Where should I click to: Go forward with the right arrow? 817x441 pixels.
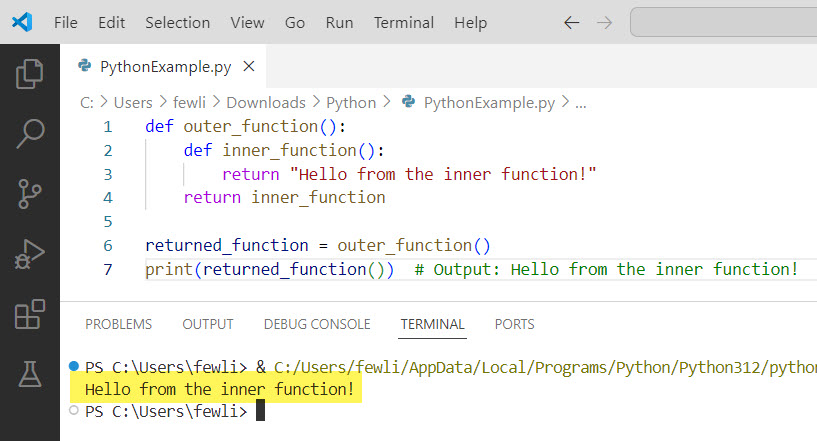(x=604, y=22)
